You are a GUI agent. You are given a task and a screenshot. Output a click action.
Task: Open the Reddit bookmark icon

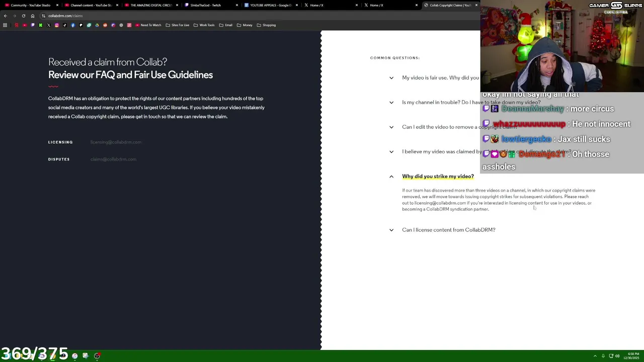105,25
